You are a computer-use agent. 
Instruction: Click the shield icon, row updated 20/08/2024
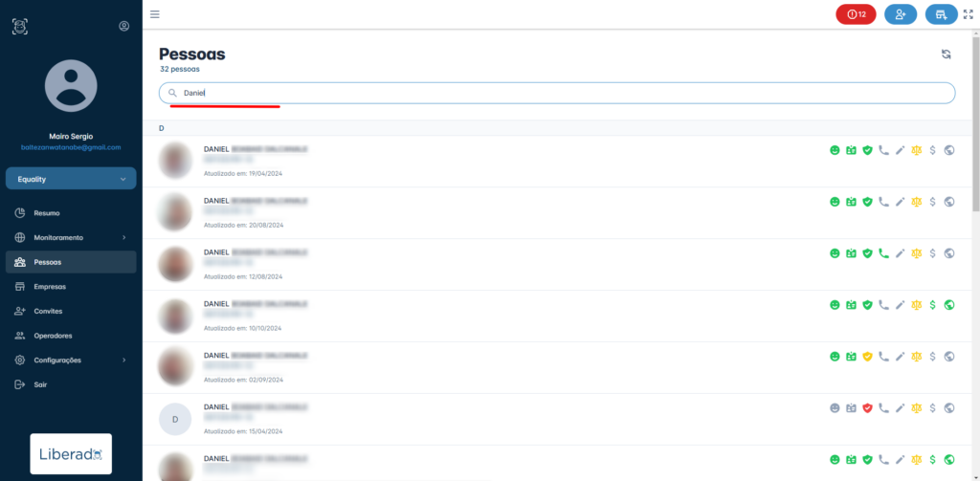867,202
